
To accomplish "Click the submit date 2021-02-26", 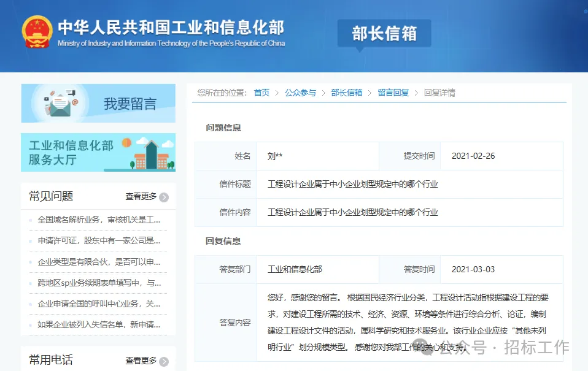I will coord(473,156).
